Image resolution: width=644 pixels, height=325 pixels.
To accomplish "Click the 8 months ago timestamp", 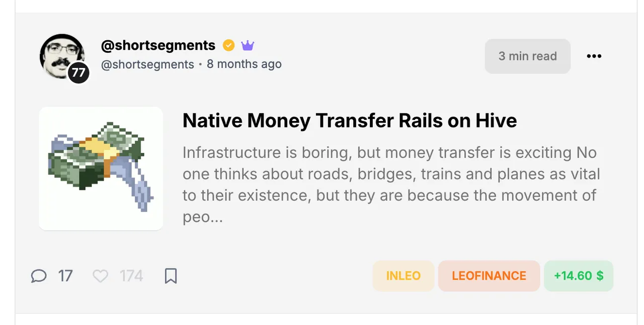I will tap(244, 64).
